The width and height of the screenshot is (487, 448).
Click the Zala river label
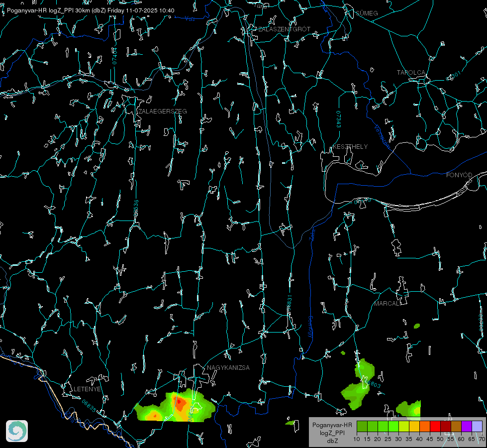[312, 235]
